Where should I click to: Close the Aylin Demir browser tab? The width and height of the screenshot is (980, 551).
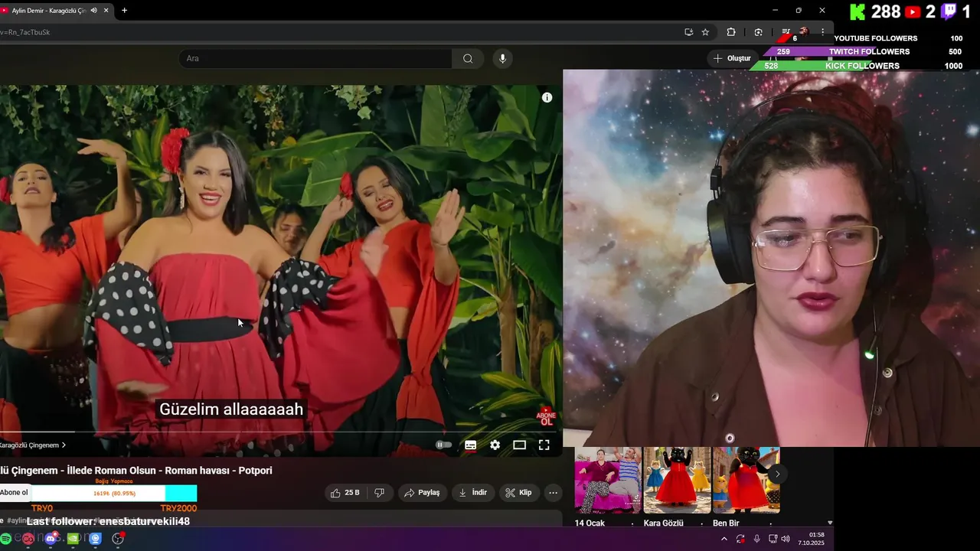tap(106, 11)
